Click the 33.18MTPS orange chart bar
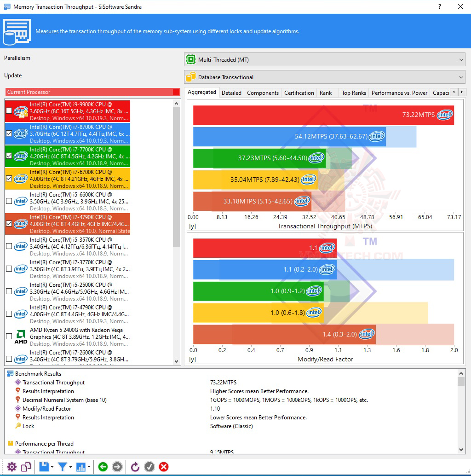 [x=253, y=201]
